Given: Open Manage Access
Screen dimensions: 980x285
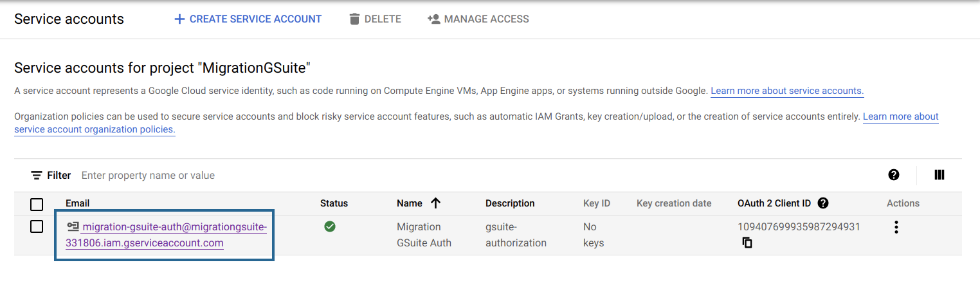Looking at the screenshot, I should (x=478, y=19).
